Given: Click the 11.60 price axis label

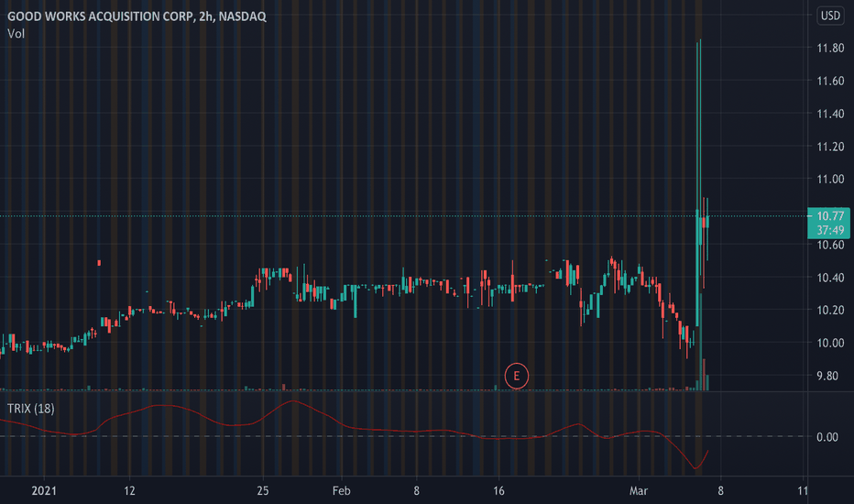Looking at the screenshot, I should [x=830, y=81].
